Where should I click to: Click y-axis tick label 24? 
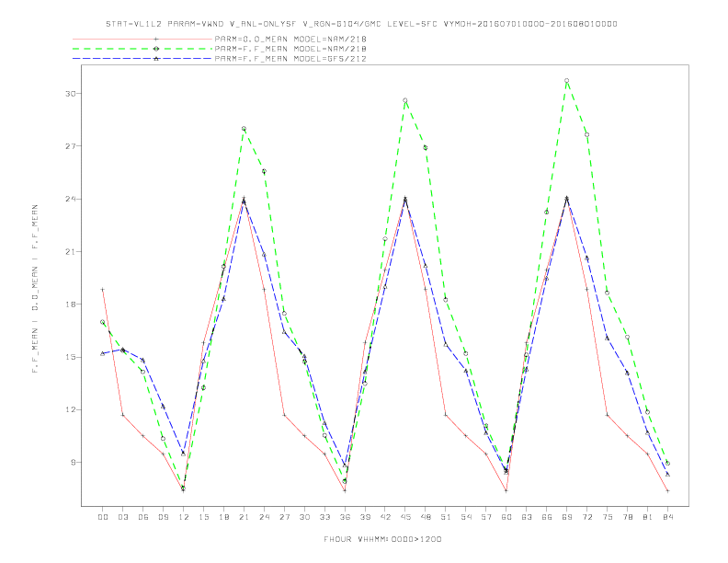click(x=70, y=199)
